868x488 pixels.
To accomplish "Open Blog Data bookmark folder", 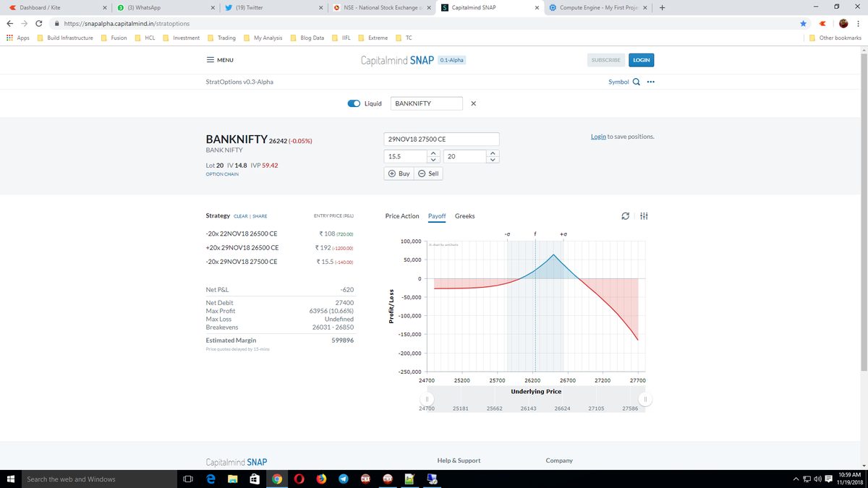I will click(307, 38).
